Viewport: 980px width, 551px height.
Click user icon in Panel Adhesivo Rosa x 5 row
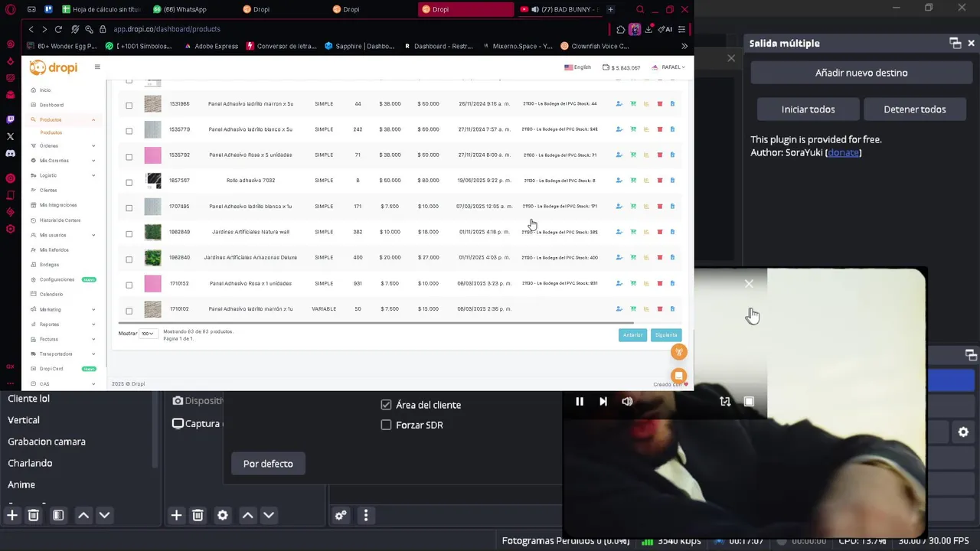(619, 155)
